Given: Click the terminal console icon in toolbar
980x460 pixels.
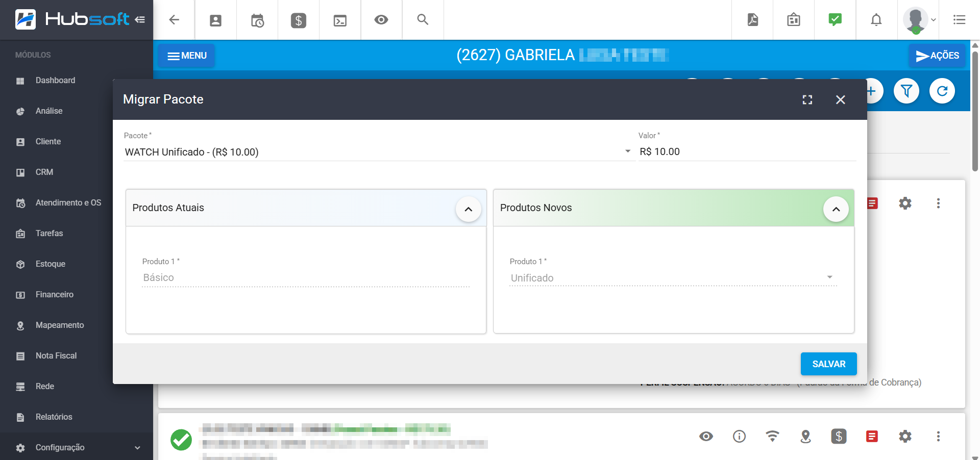Looking at the screenshot, I should click(340, 20).
